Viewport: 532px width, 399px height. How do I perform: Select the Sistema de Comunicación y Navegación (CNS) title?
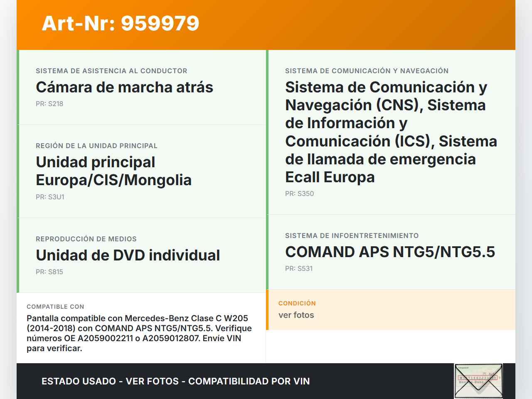tap(391, 132)
